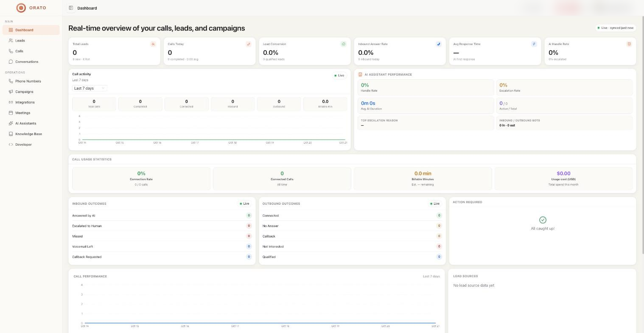Click the Developer code brackets icon
The image size is (644, 333).
click(11, 144)
